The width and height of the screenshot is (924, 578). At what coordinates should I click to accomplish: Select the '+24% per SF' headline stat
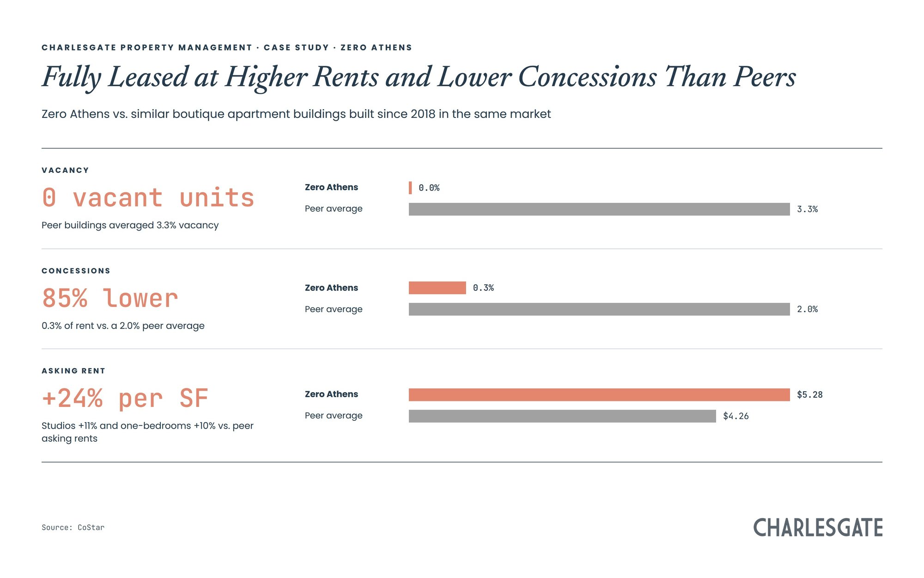coord(125,398)
